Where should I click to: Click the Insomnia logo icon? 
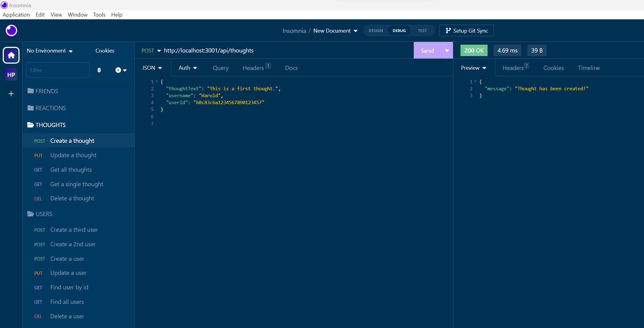11,30
